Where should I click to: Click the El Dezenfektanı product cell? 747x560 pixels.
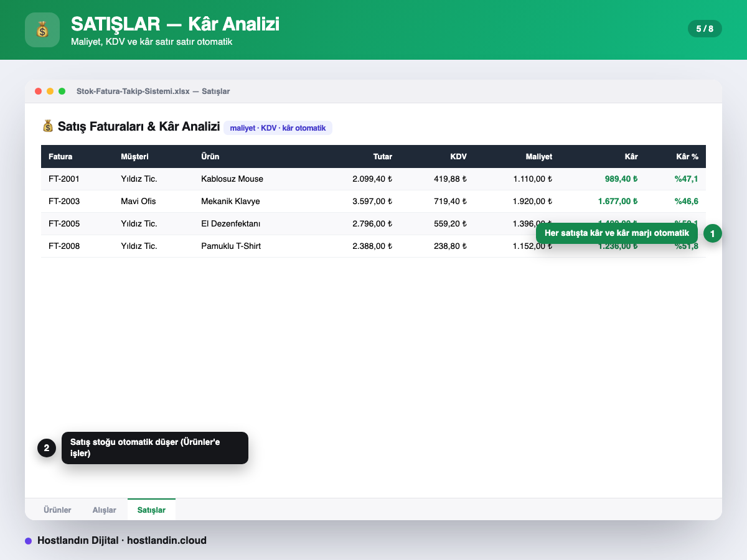[x=231, y=224]
